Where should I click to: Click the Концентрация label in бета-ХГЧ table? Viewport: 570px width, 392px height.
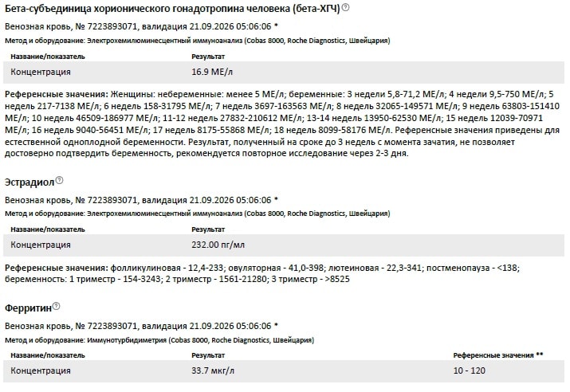(41, 72)
